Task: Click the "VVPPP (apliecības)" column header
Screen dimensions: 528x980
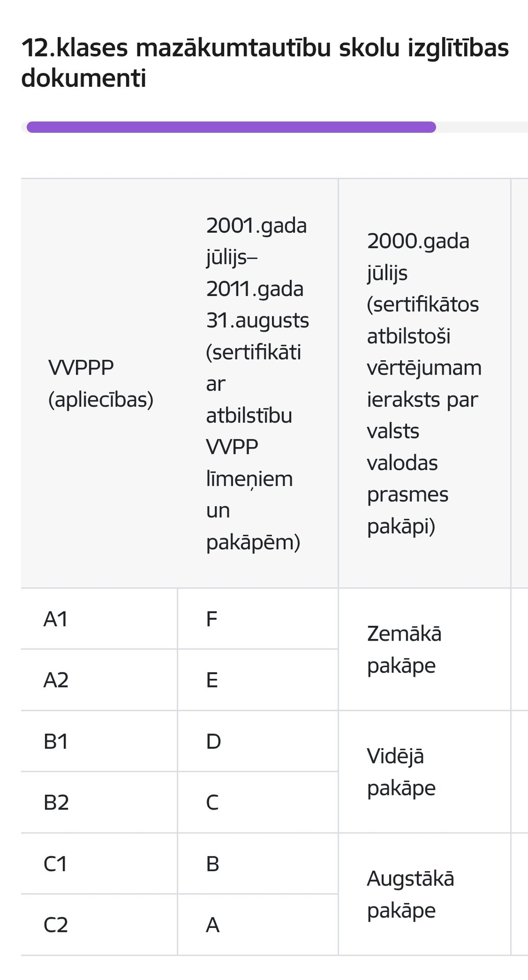Action: coord(100,383)
